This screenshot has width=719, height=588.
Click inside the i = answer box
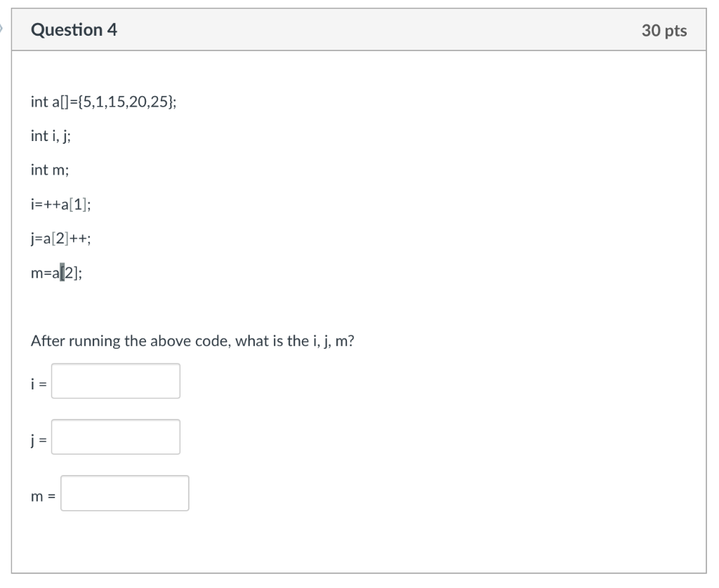coord(114,380)
